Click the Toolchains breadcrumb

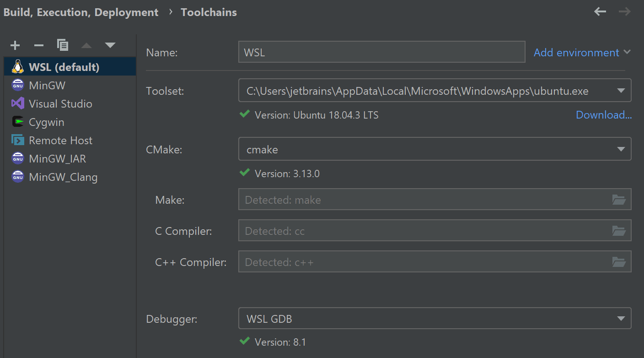click(x=209, y=12)
